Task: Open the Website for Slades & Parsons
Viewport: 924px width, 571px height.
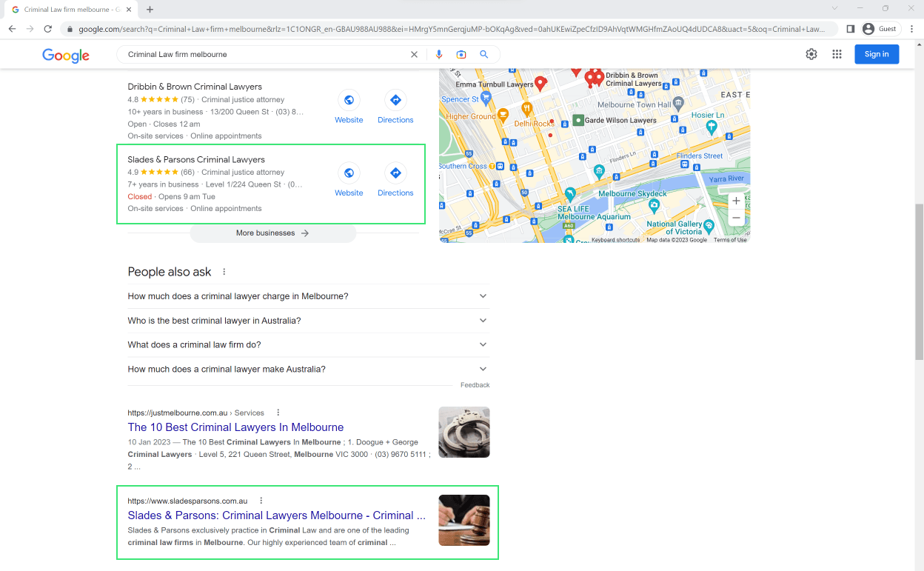Action: point(349,172)
